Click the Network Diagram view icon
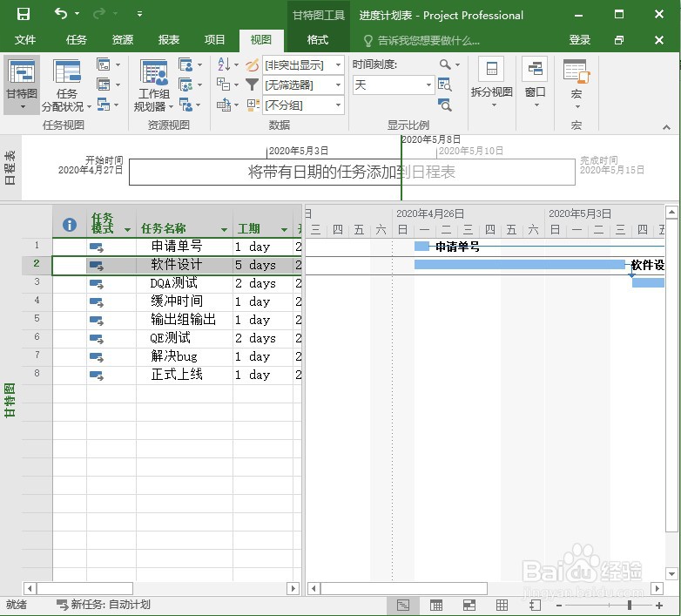This screenshot has width=681, height=616. 104,64
